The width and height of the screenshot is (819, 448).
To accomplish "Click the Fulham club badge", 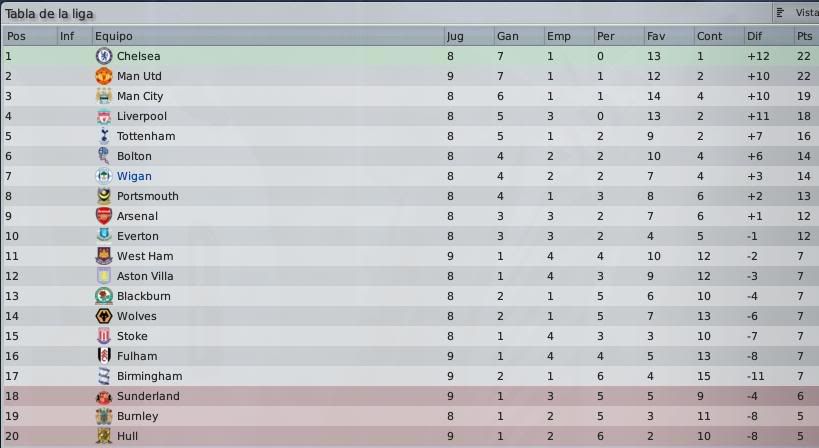I will tap(104, 356).
